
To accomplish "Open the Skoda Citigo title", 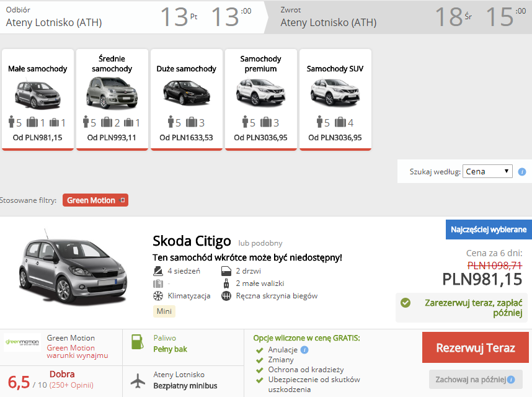I will 192,241.
